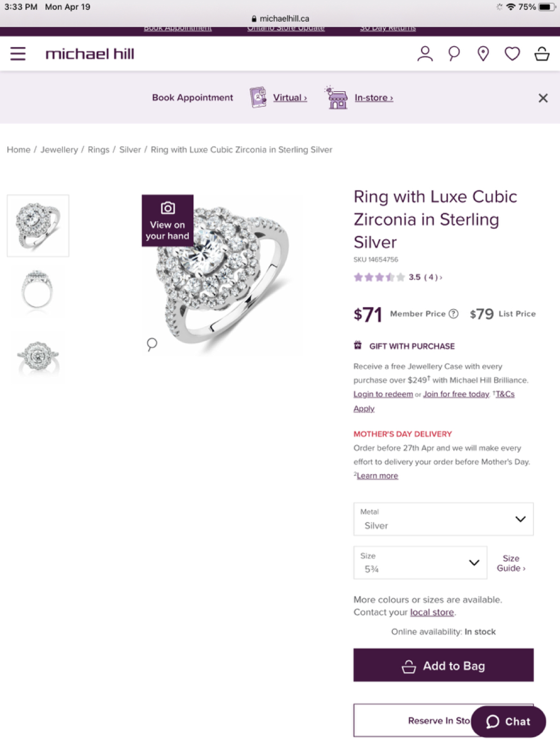Click the Add to Bag button

(x=443, y=665)
